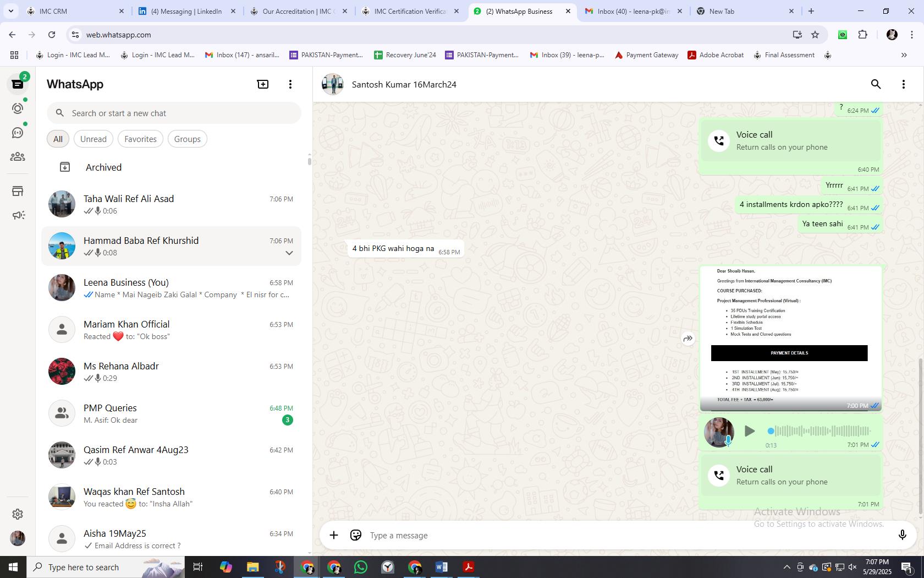Viewport: 924px width, 578px height.
Task: Select the All chat filter
Action: [x=58, y=139]
